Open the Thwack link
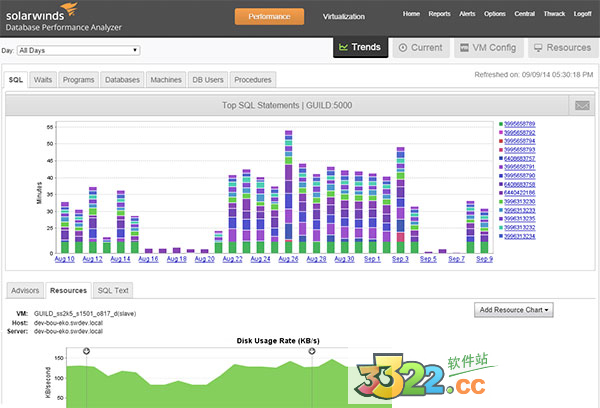Screen dimensions: 600x408 coord(554,14)
